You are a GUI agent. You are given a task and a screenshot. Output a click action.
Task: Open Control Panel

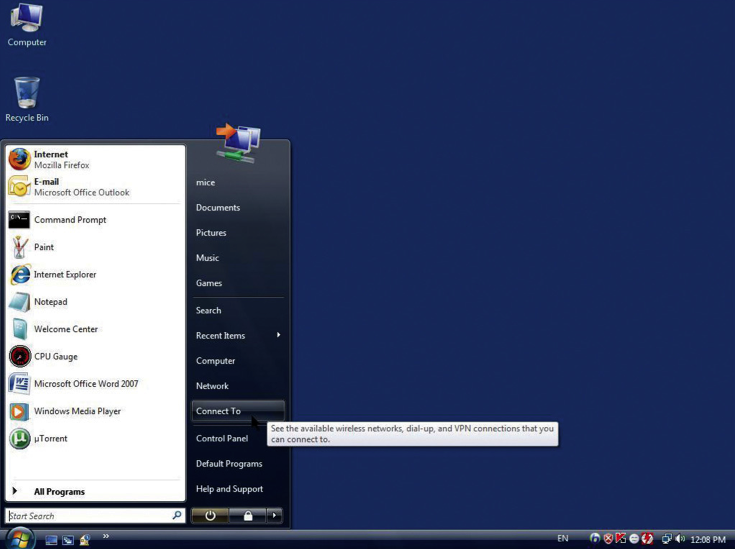[229, 438]
